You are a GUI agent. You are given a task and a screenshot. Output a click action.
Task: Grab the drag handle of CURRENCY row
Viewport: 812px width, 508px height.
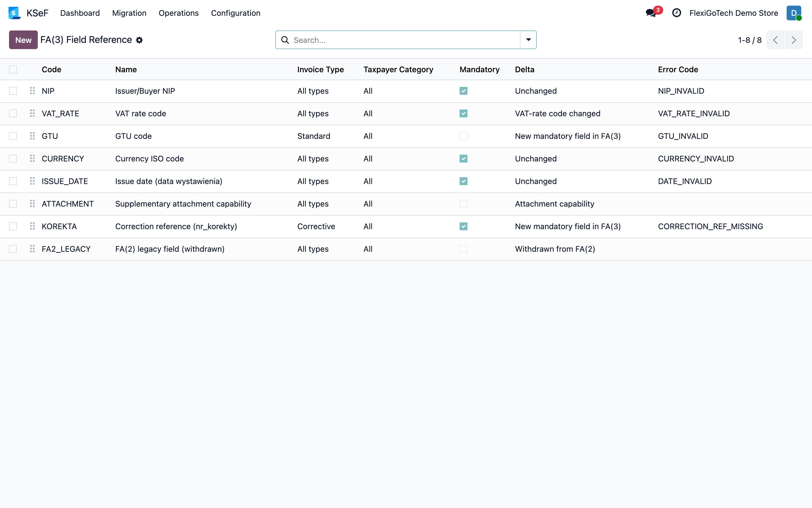pyautogui.click(x=32, y=159)
